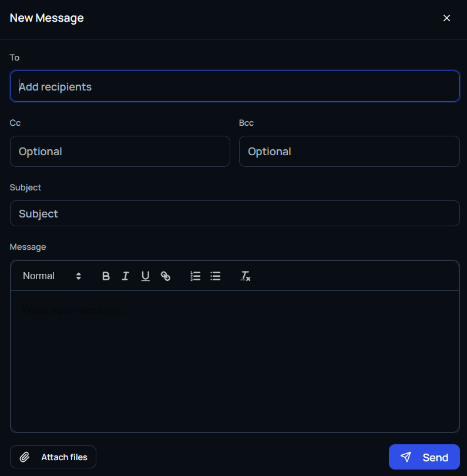Click the paperclip icon beside Attach files
Image resolution: width=467 pixels, height=476 pixels.
[x=25, y=457]
